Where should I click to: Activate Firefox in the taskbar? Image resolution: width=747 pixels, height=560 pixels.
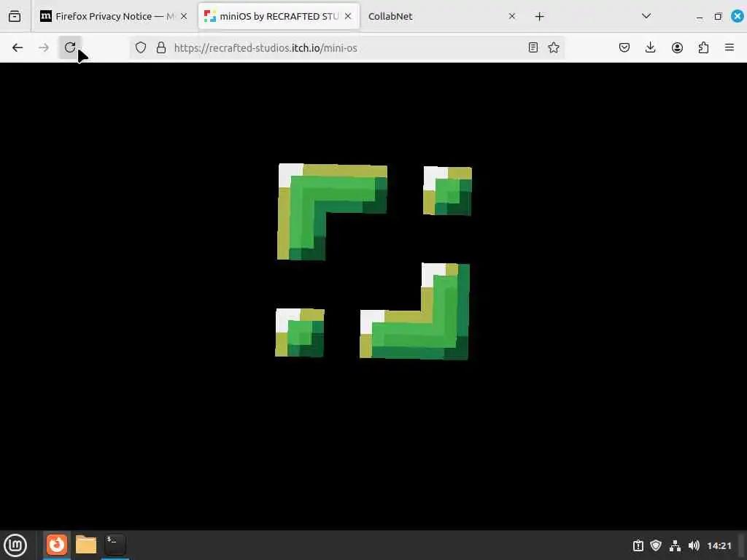pyautogui.click(x=57, y=545)
